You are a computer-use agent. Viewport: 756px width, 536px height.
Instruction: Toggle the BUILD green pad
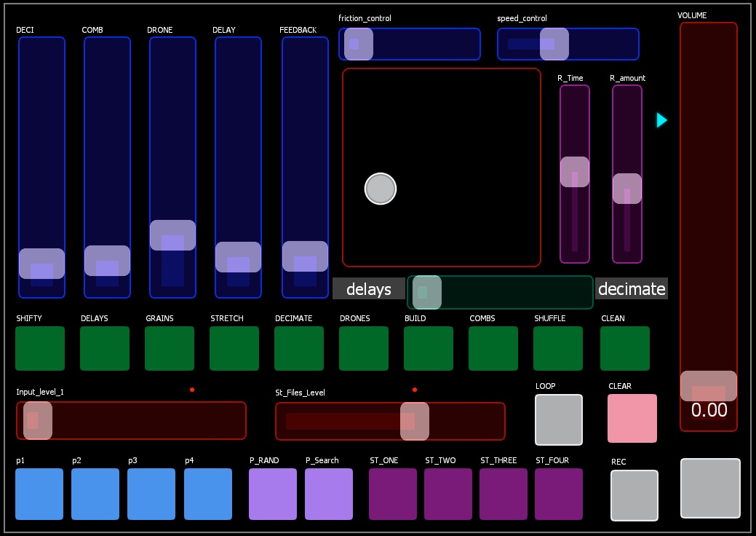coord(429,348)
